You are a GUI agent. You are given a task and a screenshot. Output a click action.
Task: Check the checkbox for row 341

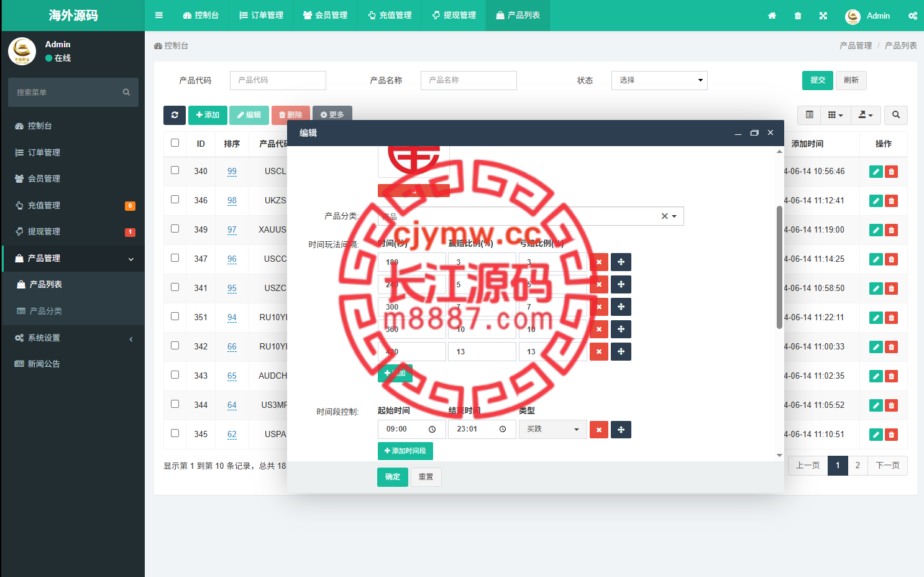(175, 287)
